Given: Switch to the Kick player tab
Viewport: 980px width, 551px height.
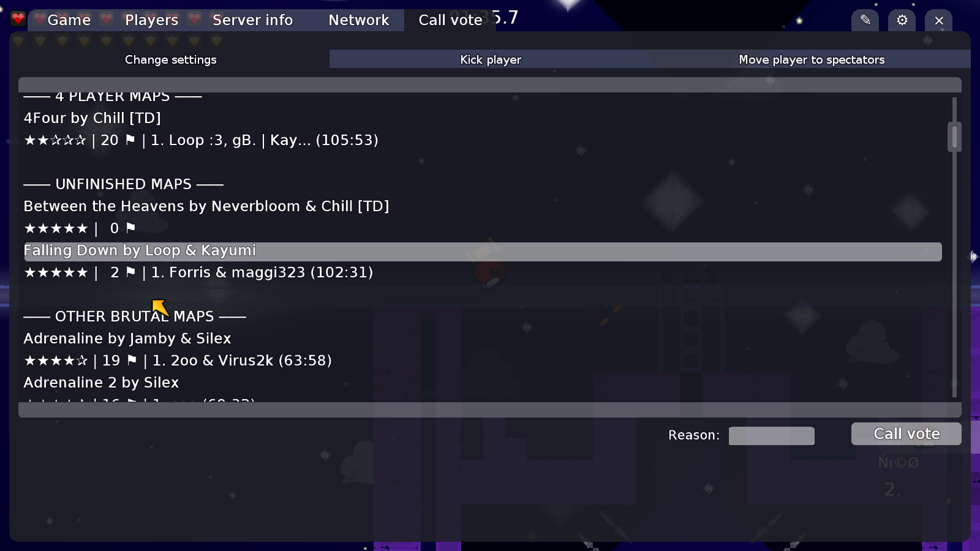Looking at the screenshot, I should point(490,59).
